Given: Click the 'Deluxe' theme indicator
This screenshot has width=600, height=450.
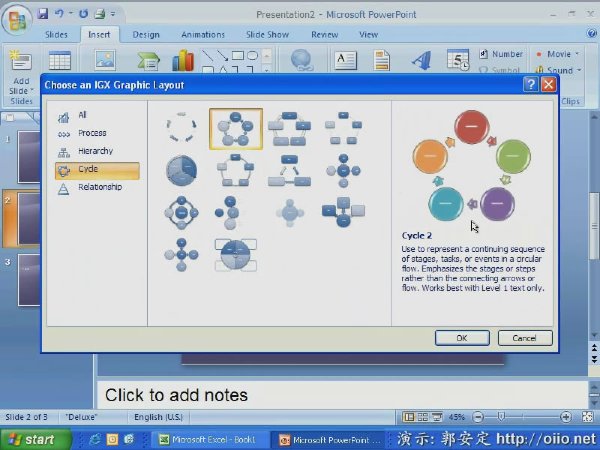Looking at the screenshot, I should click(x=81, y=417).
